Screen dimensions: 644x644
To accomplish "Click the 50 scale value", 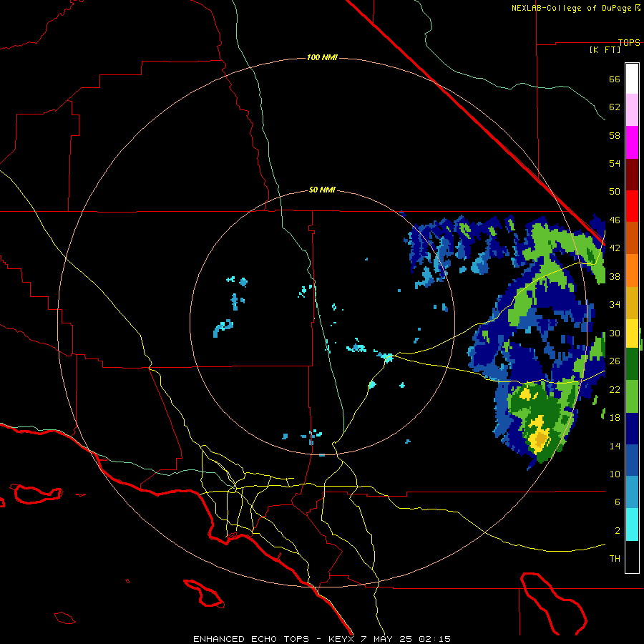I will pyautogui.click(x=615, y=192).
